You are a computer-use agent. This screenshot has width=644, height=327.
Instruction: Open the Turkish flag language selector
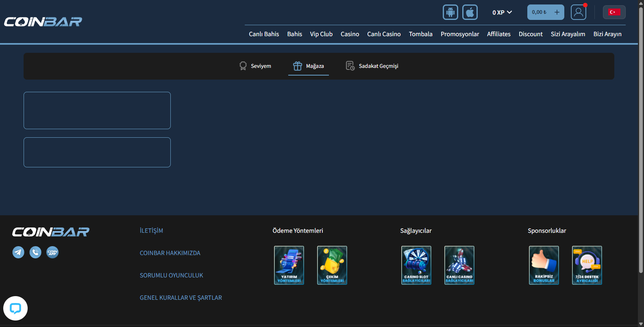(614, 12)
